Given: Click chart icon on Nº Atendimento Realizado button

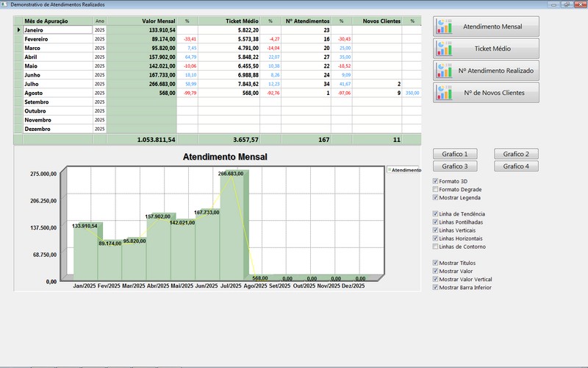Looking at the screenshot, I should [x=444, y=71].
